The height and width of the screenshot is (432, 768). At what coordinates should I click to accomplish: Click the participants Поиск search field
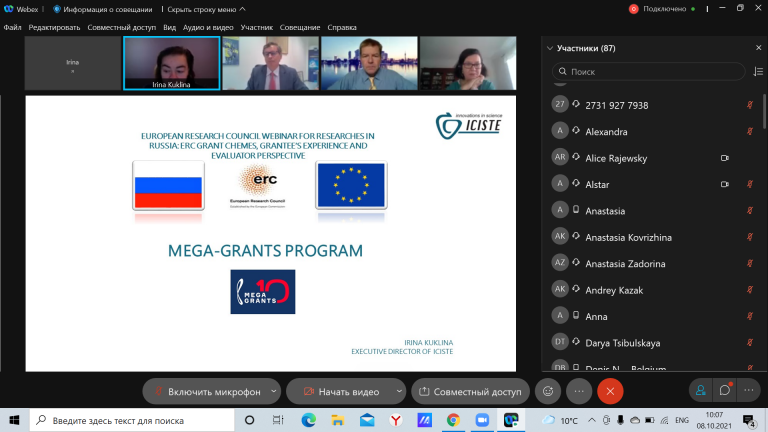[648, 72]
